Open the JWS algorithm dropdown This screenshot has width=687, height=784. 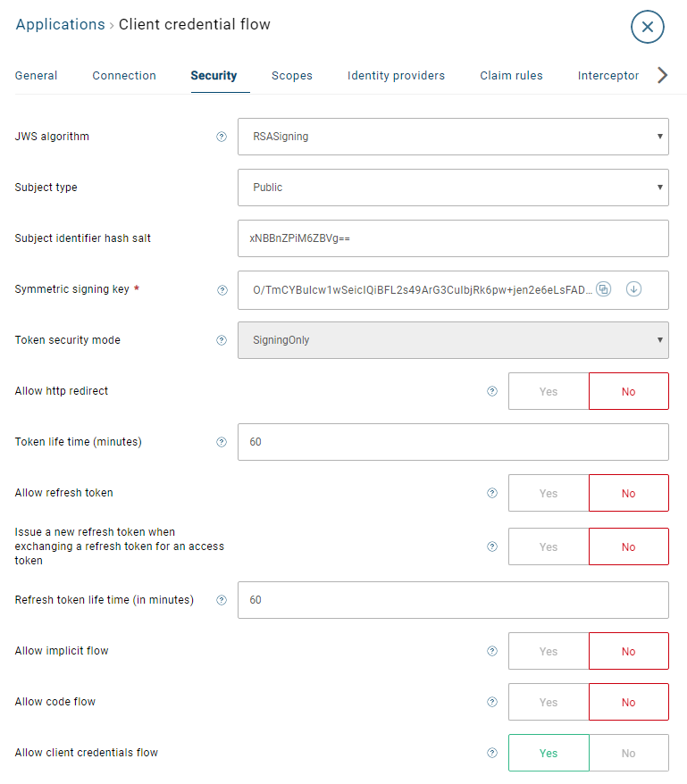pos(453,137)
